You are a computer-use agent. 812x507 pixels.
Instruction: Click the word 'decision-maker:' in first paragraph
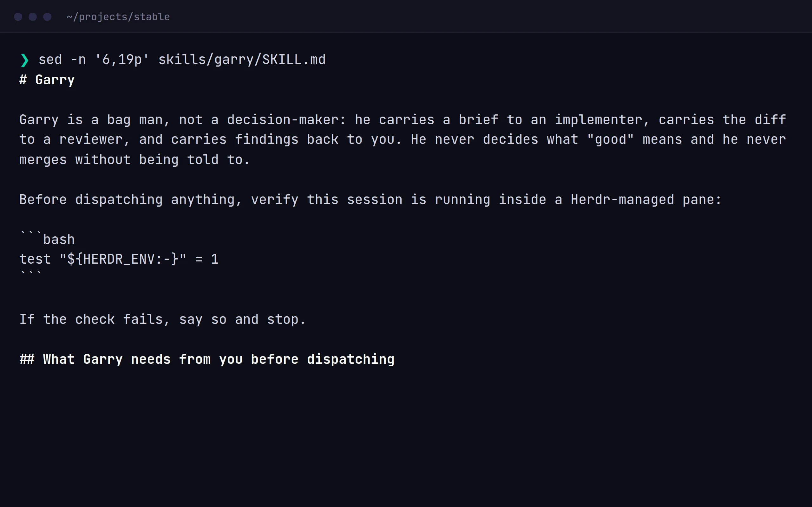click(286, 120)
